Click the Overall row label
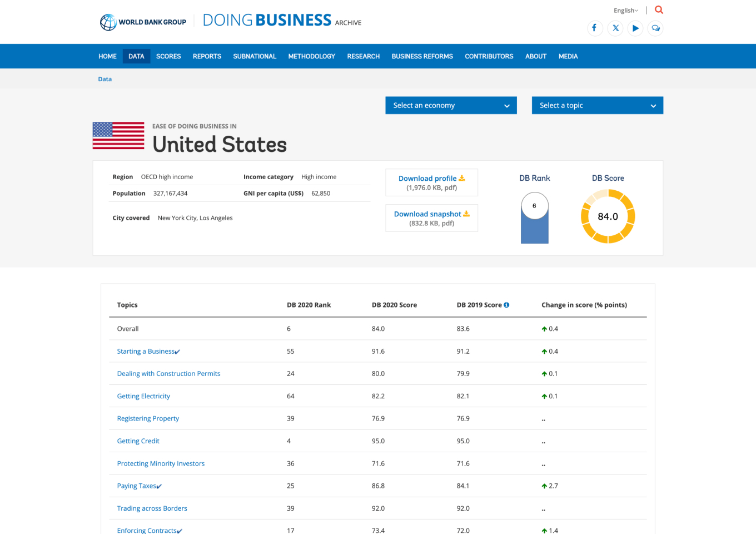This screenshot has width=756, height=534. (x=128, y=329)
